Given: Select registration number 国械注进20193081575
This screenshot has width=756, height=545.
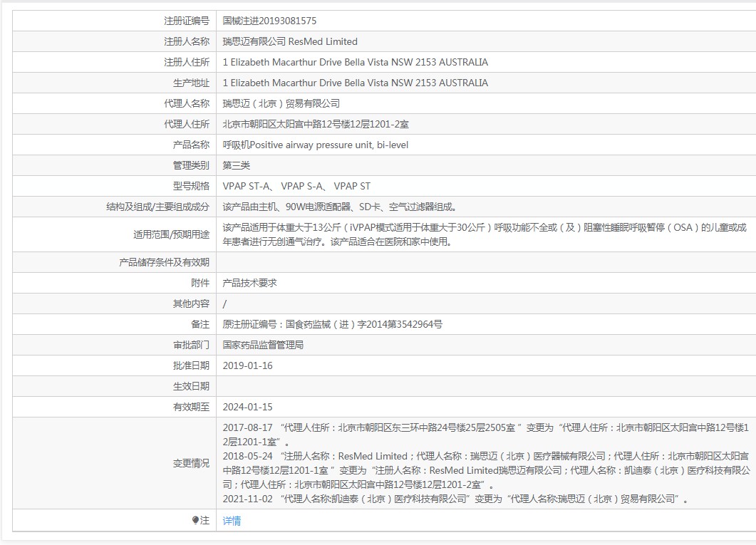Looking at the screenshot, I should pos(269,21).
